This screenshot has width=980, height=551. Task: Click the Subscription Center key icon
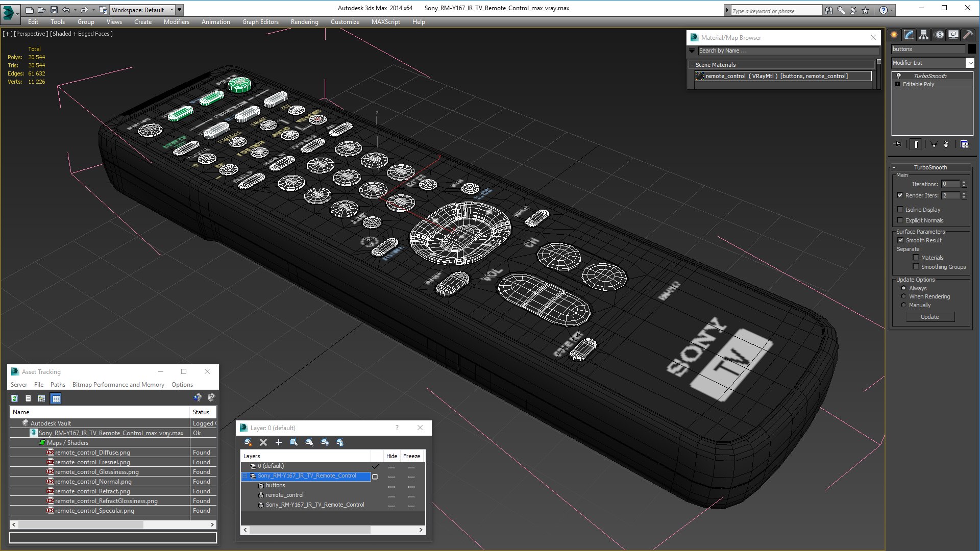pyautogui.click(x=841, y=10)
